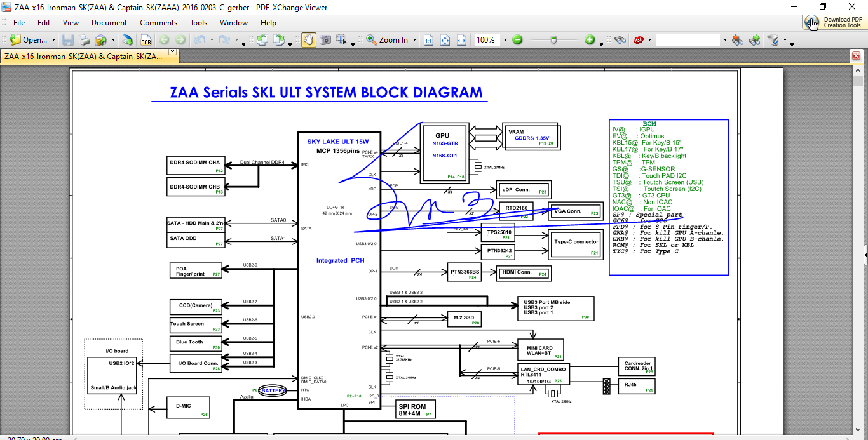Click the Blue Tooth block

(x=196, y=343)
